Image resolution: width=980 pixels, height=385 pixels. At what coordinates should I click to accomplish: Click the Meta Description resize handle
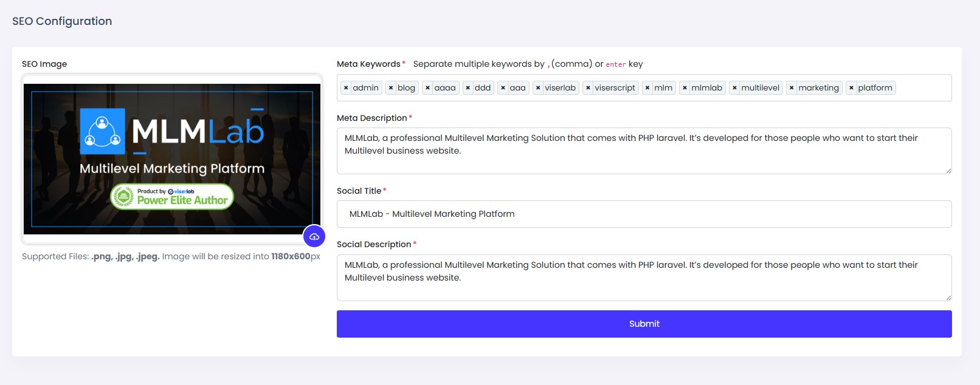pos(948,171)
